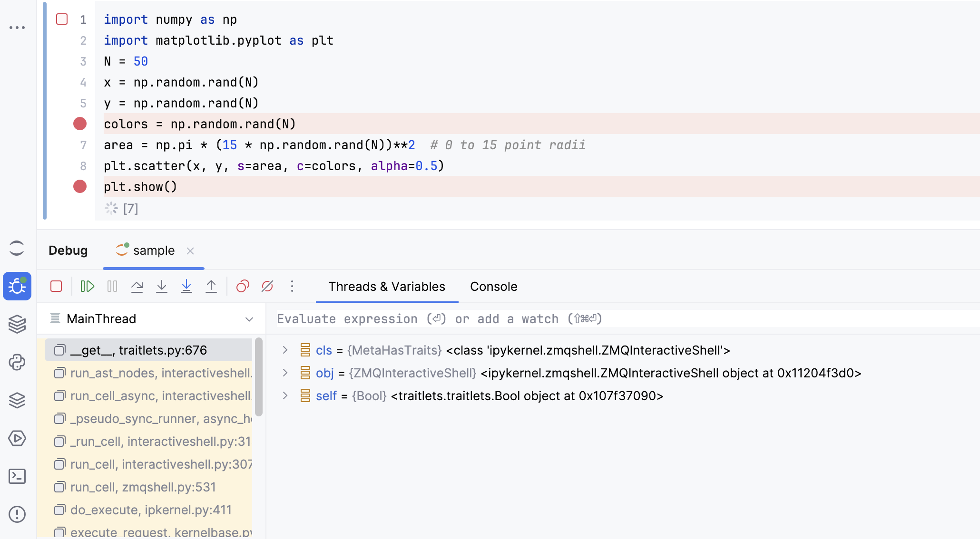
Task: Click the red breakpoint on line 6
Action: (80, 124)
